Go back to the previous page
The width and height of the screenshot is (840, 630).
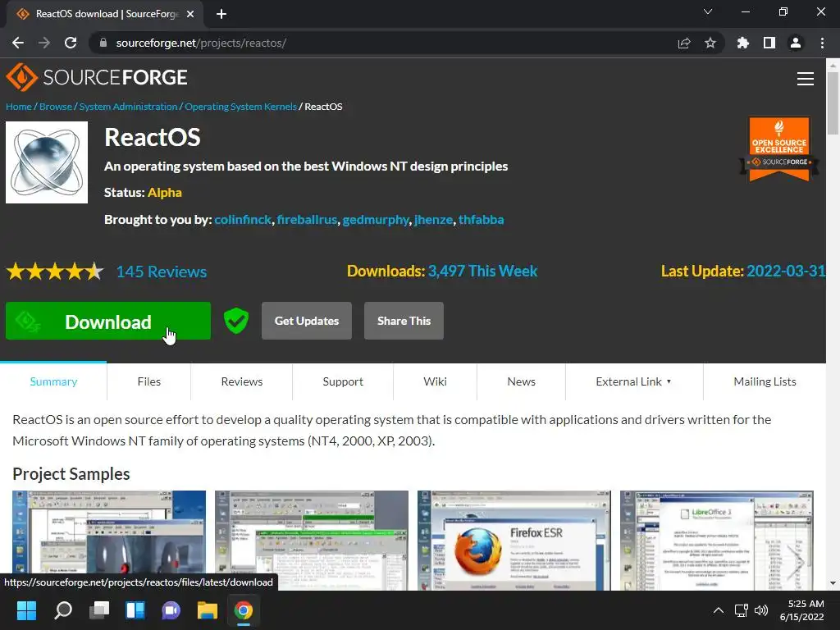pos(18,43)
